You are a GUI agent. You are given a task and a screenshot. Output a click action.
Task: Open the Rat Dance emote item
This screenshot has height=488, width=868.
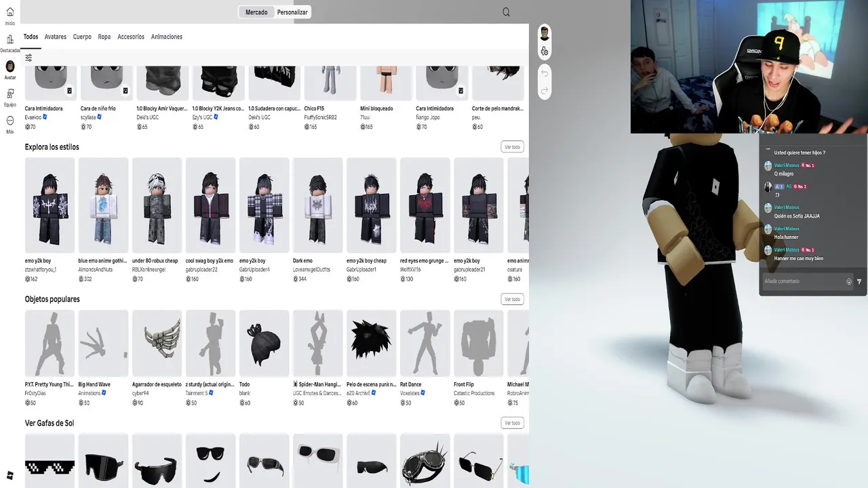coord(425,344)
